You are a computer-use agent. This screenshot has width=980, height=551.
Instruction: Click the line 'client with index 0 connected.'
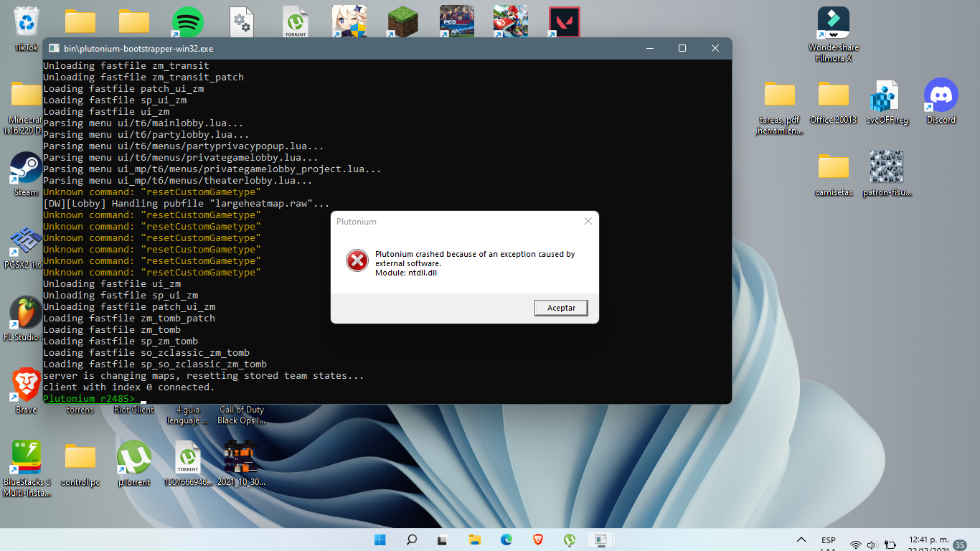(129, 387)
